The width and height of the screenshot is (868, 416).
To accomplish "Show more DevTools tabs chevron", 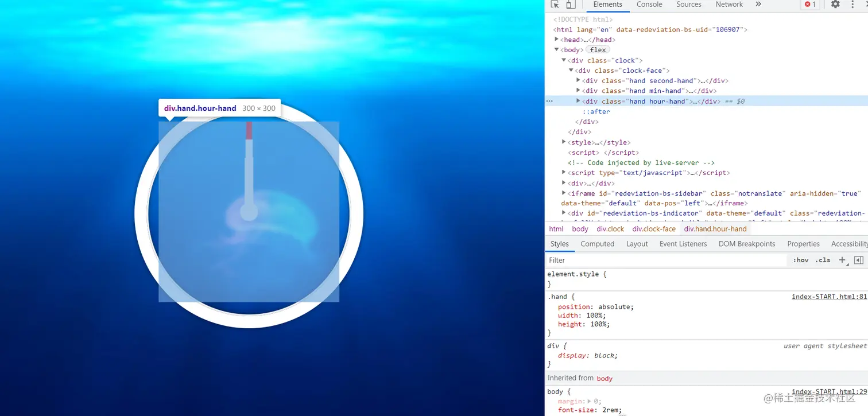I will 758,5.
